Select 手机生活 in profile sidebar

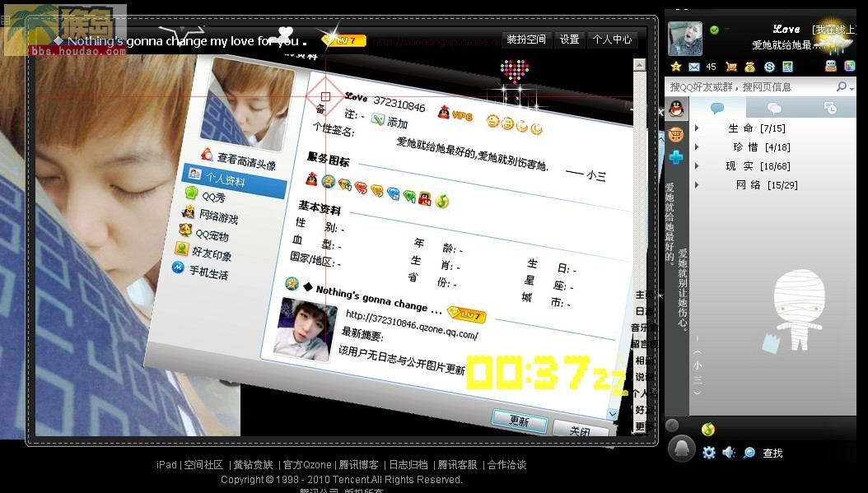point(200,271)
